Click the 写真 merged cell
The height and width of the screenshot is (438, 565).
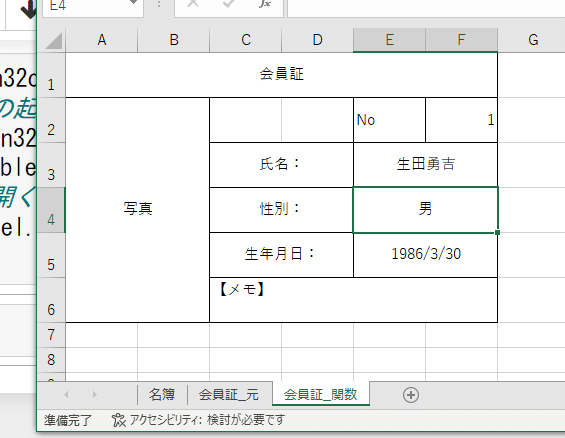(138, 210)
